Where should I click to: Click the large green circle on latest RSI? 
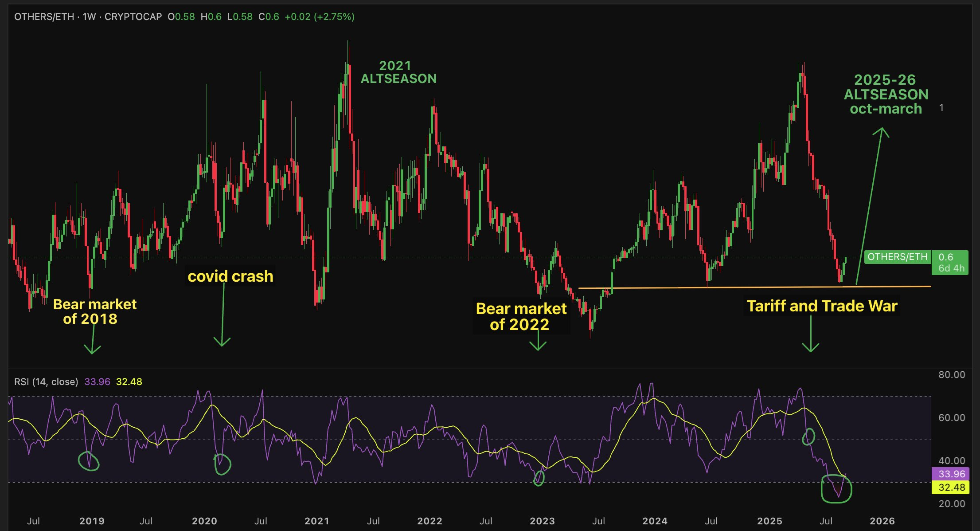(836, 488)
